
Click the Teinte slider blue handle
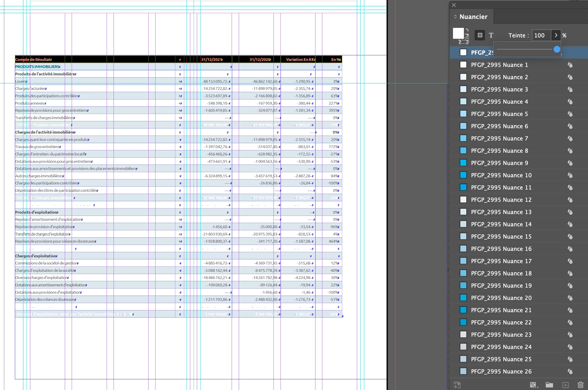click(x=557, y=49)
